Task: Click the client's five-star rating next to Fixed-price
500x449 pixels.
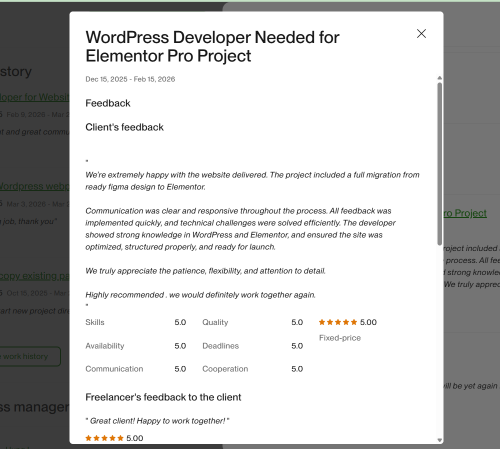Action: tap(338, 322)
